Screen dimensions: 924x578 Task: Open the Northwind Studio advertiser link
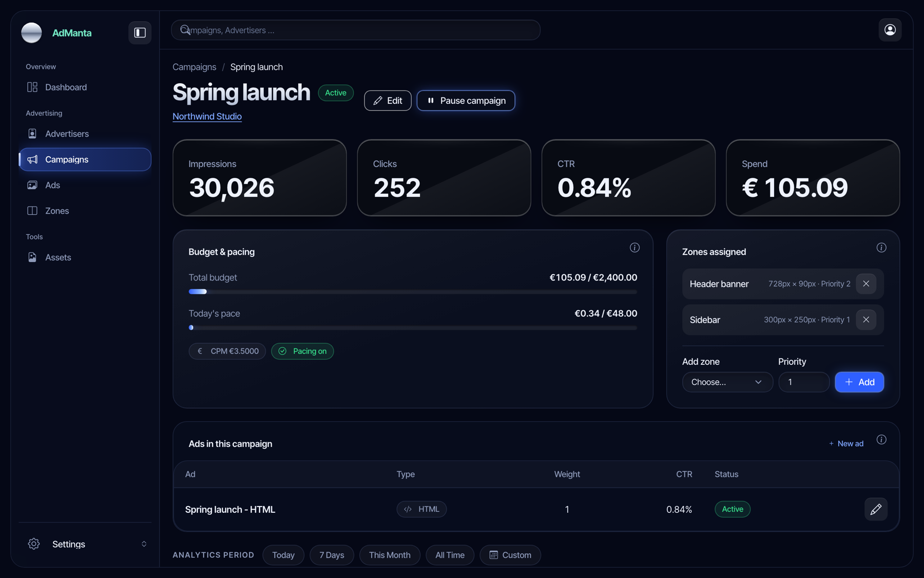tap(207, 117)
